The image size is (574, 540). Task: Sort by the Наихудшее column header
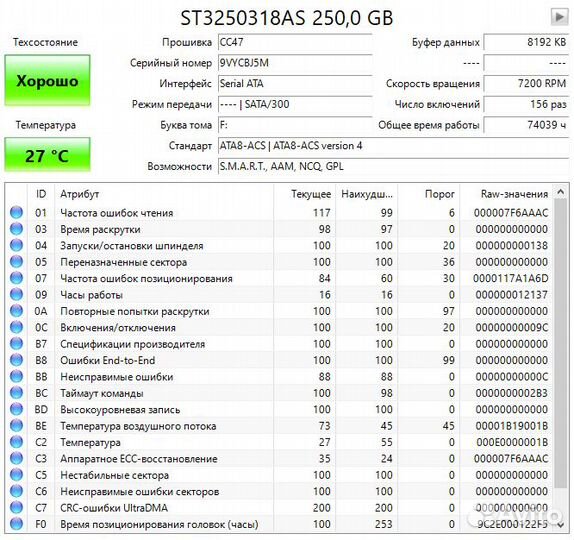[x=366, y=194]
